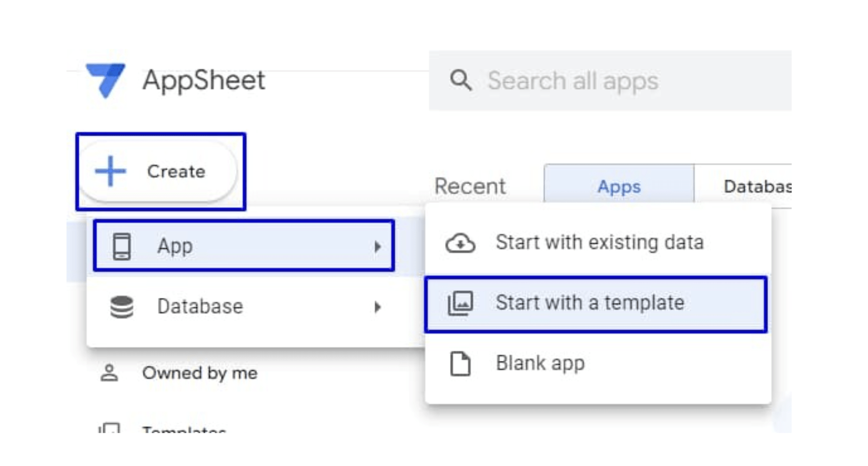This screenshot has height=466, width=868.
Task: Click the blank page icon
Action: (x=460, y=363)
